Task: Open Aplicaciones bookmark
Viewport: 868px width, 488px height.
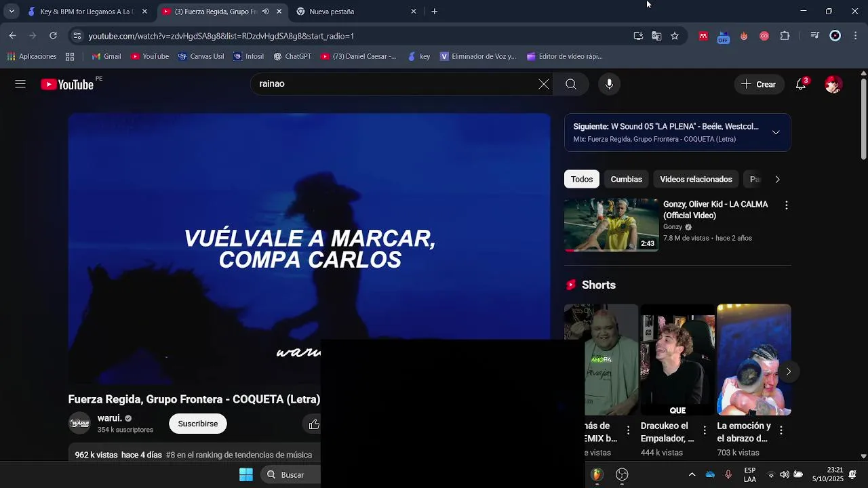Action: coord(32,56)
